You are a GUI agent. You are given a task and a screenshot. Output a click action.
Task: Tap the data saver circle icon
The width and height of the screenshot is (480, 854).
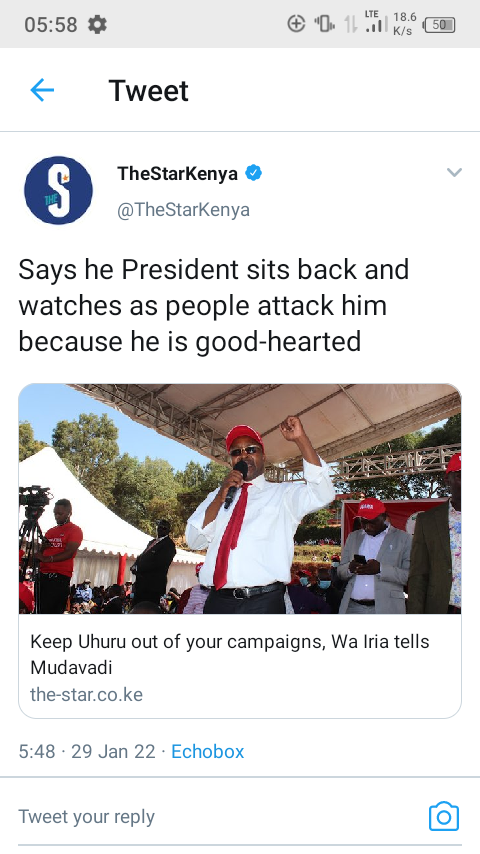296,23
